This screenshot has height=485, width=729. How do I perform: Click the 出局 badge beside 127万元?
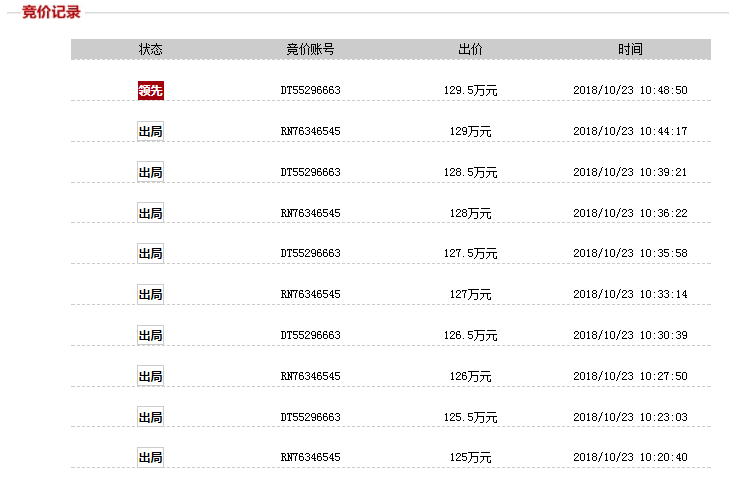(151, 294)
